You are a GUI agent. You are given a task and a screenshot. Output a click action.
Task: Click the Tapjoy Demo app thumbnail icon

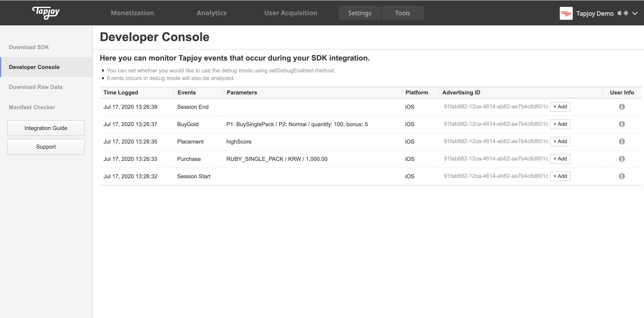tap(566, 13)
